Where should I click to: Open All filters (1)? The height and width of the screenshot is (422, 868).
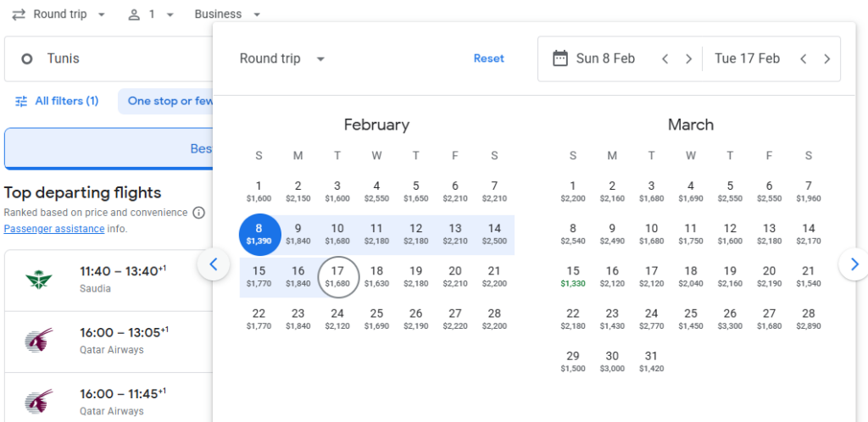[x=57, y=101]
